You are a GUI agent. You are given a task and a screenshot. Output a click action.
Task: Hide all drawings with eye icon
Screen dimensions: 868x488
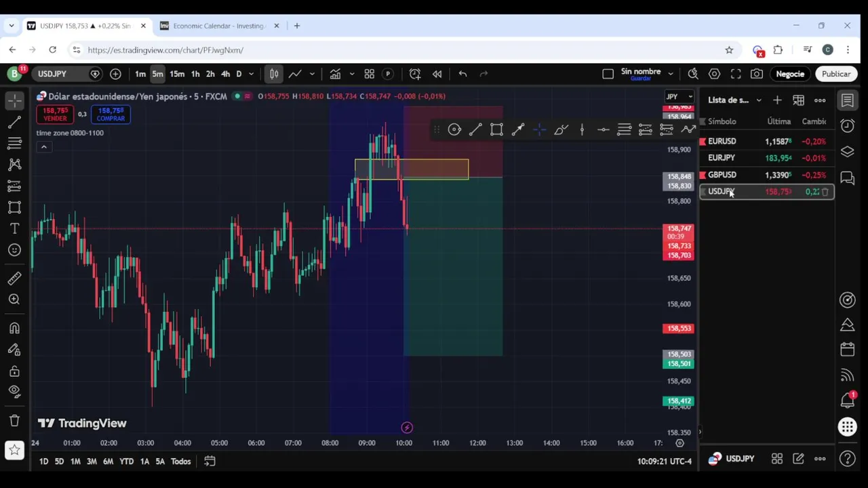pyautogui.click(x=14, y=391)
